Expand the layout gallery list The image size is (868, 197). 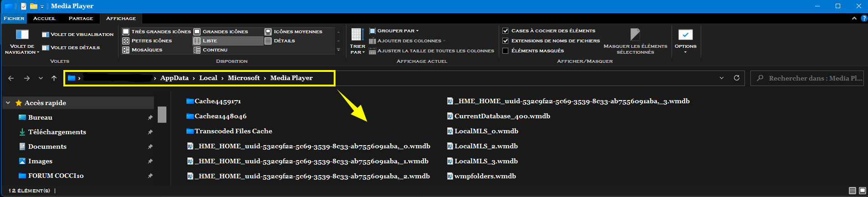(338, 50)
